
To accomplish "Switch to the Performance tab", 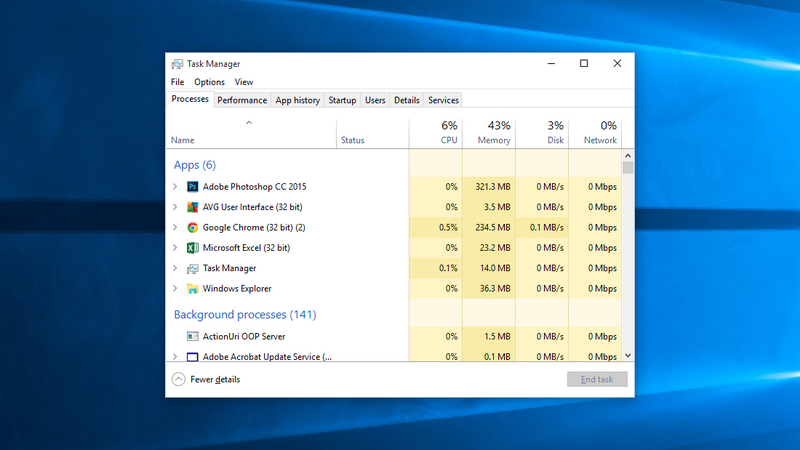I will pos(242,100).
